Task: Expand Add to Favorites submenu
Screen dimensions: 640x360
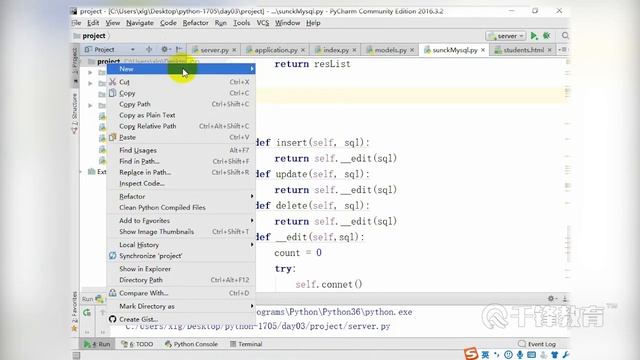Action: 181,220
